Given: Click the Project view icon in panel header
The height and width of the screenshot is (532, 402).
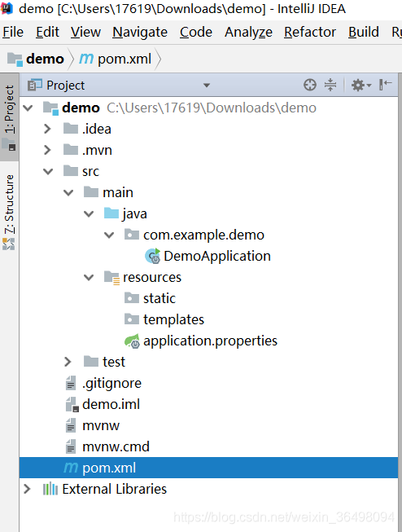Looking at the screenshot, I should (35, 85).
